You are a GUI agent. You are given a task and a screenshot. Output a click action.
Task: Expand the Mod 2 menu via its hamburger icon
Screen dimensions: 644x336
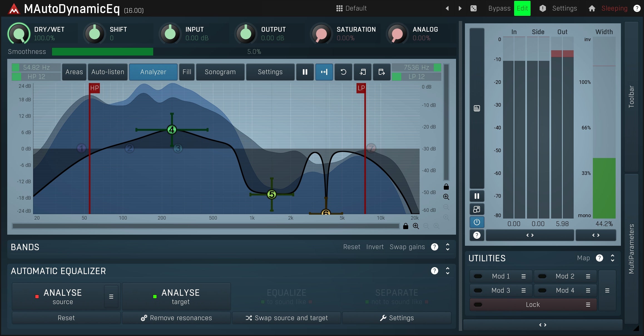(x=588, y=276)
